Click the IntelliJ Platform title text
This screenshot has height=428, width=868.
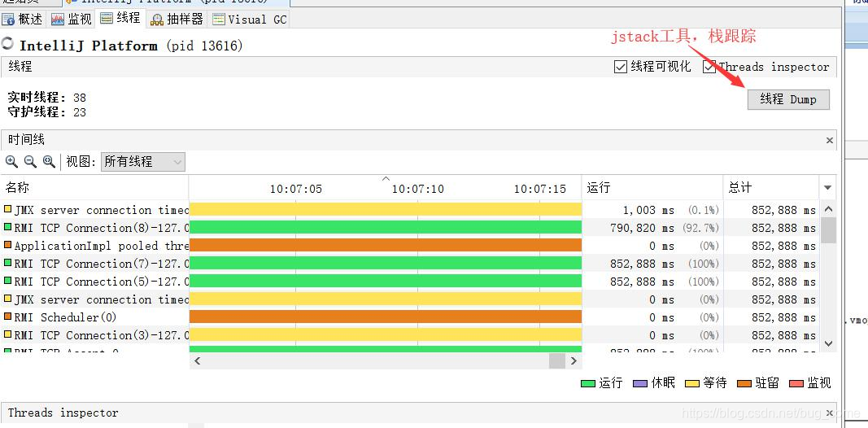click(89, 46)
